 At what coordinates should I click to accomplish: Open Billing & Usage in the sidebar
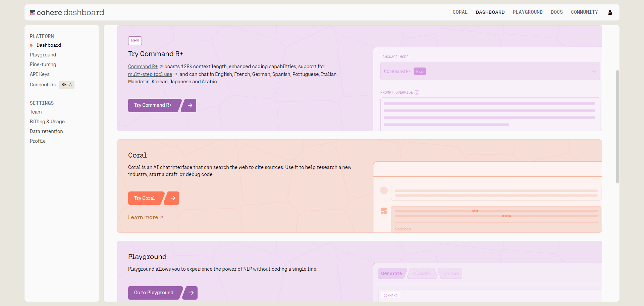tap(47, 122)
